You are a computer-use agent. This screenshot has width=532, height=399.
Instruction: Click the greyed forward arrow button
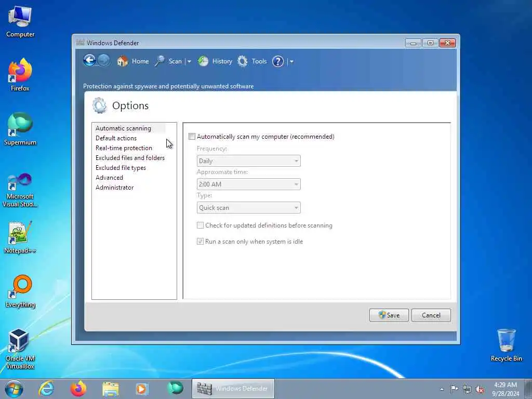pos(104,61)
